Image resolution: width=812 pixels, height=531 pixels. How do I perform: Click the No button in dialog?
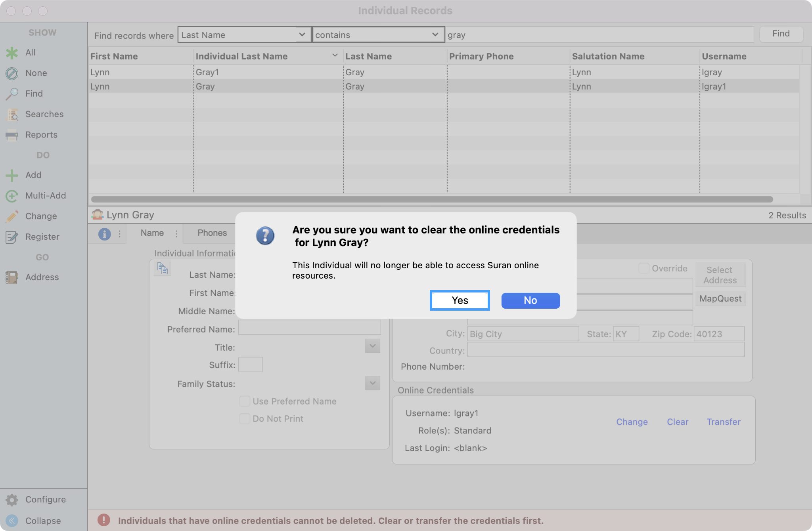530,300
